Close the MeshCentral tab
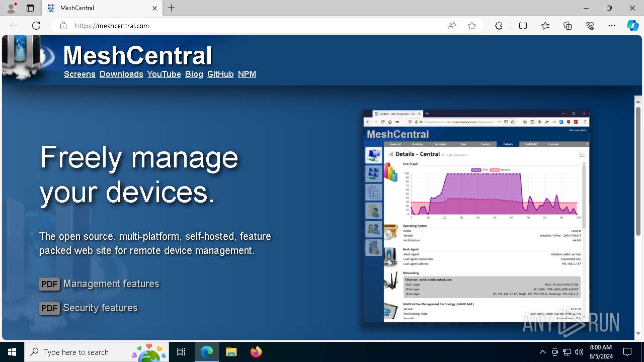Viewport: 644px width, 362px height. tap(154, 8)
